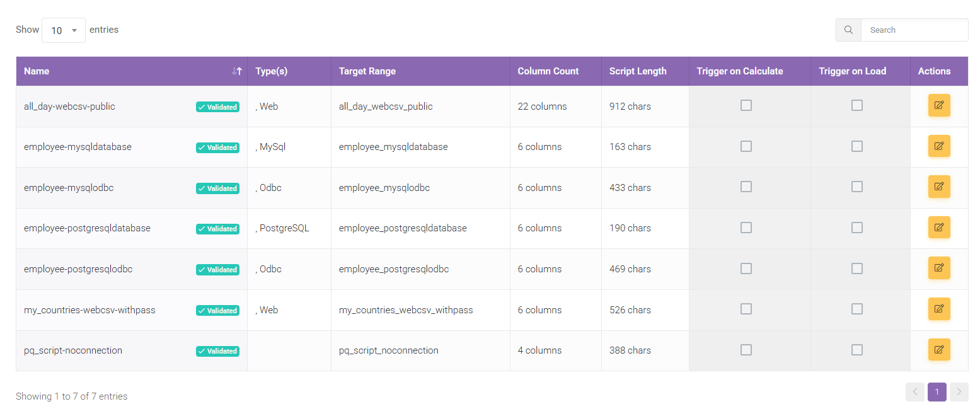Edit the employee-mysqldatabase entry

(x=939, y=146)
